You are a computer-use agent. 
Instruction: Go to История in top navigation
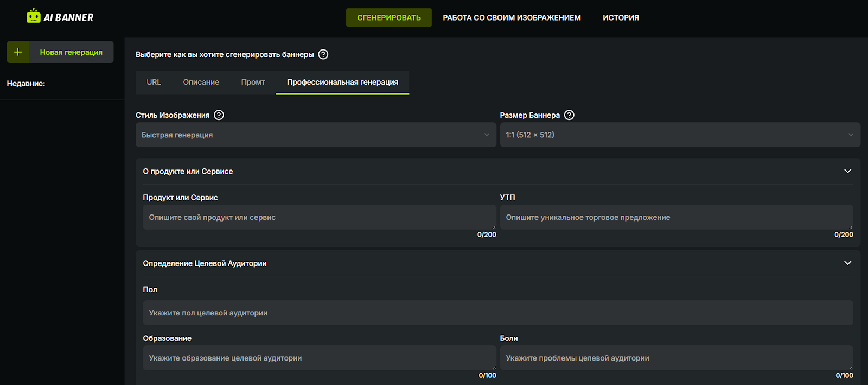coord(621,17)
